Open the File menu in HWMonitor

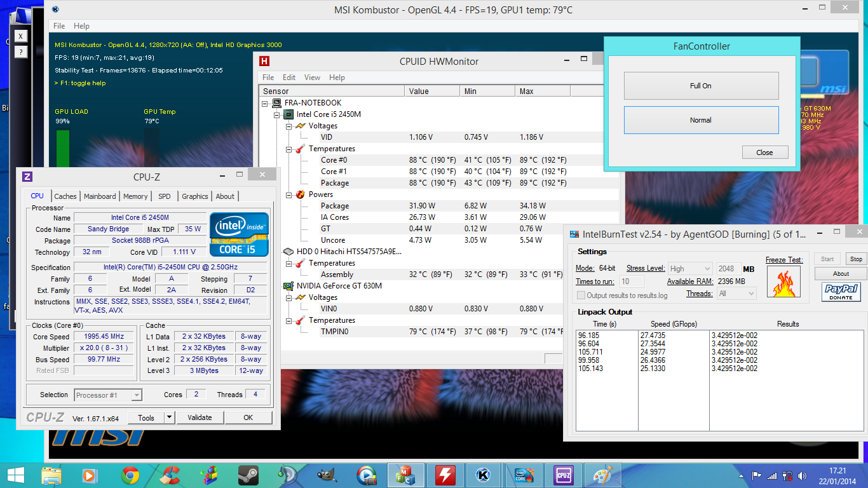click(268, 78)
